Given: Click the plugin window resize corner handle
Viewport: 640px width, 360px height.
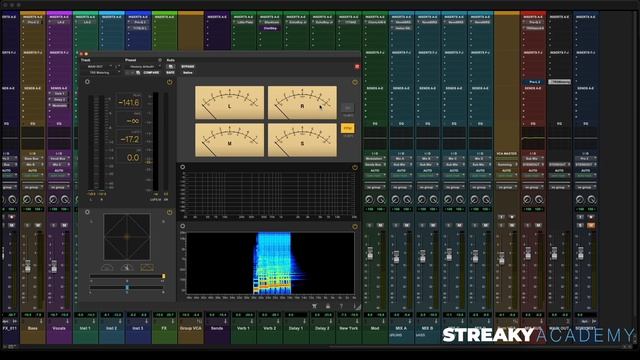Looking at the screenshot, I should pyautogui.click(x=357, y=307).
